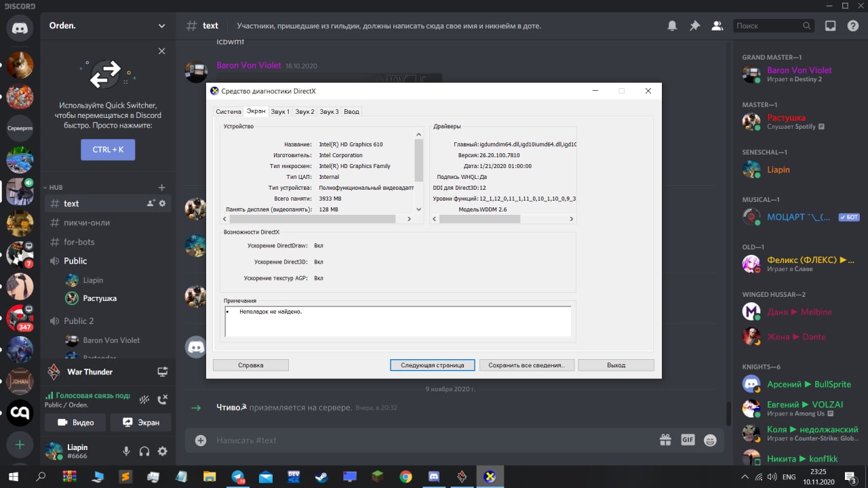
Task: Click down arrow of Устройство vertical scrollbar
Action: [418, 209]
